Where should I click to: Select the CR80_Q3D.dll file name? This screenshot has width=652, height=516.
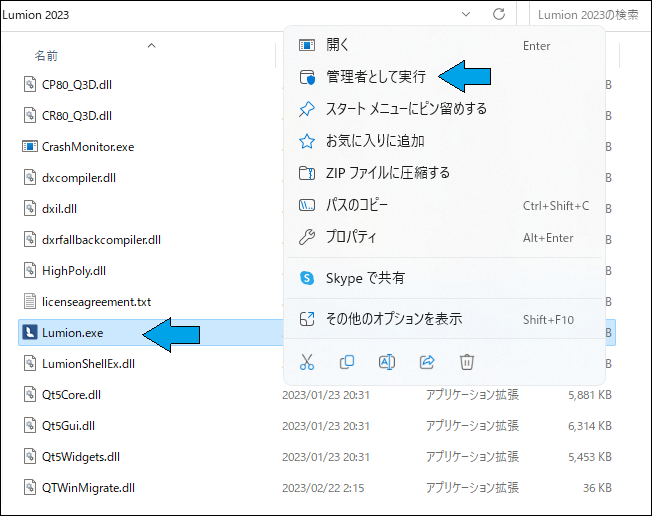[x=77, y=116]
